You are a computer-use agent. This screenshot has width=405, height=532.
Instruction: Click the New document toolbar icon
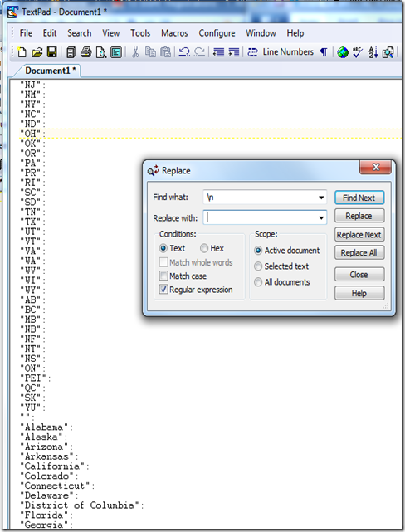(x=22, y=52)
